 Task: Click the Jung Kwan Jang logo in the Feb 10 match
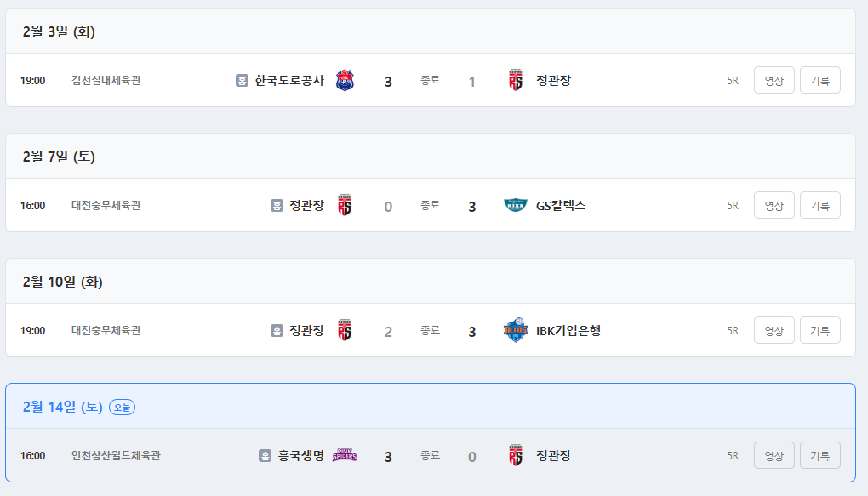click(x=345, y=331)
